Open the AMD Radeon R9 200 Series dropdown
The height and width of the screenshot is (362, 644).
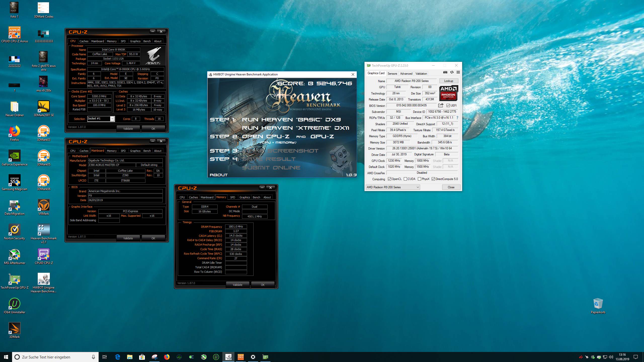coord(393,187)
